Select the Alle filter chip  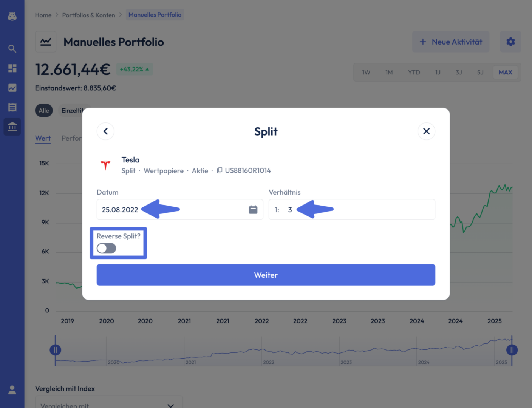(x=44, y=110)
